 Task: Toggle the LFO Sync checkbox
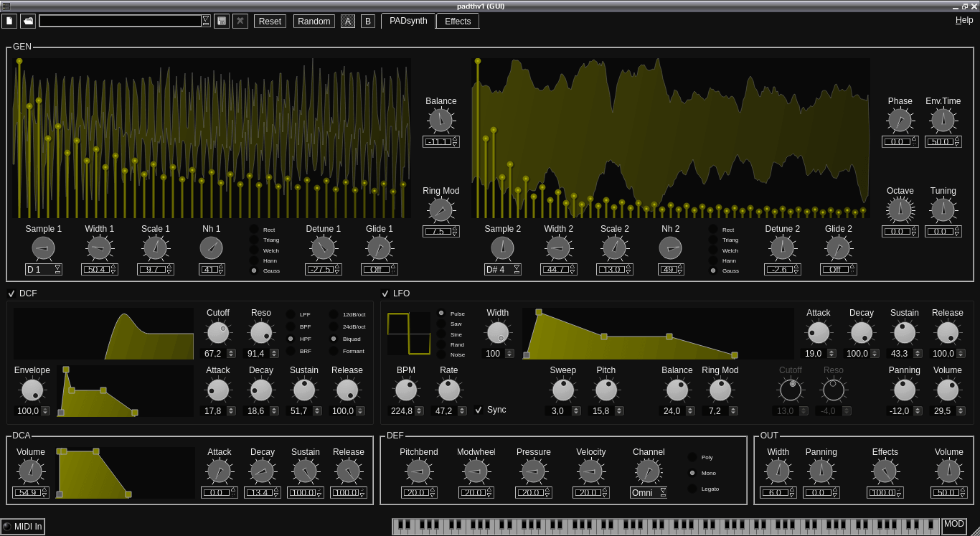click(479, 410)
